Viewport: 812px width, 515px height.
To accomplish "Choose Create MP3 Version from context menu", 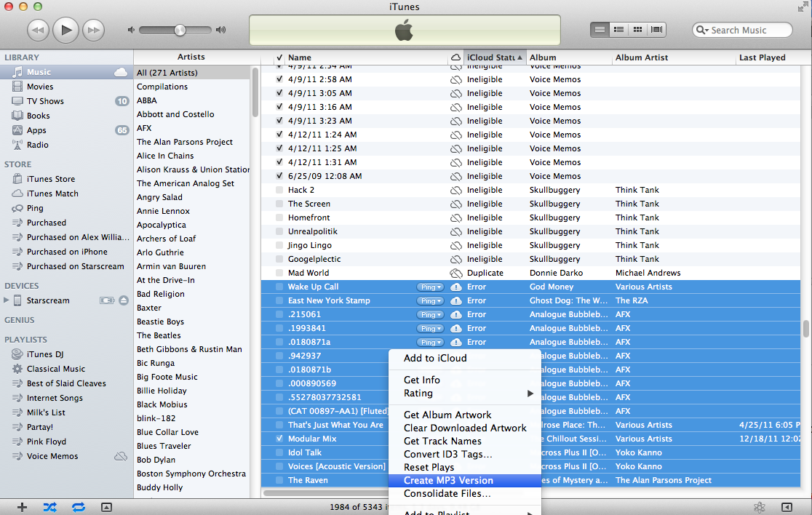I will (448, 480).
